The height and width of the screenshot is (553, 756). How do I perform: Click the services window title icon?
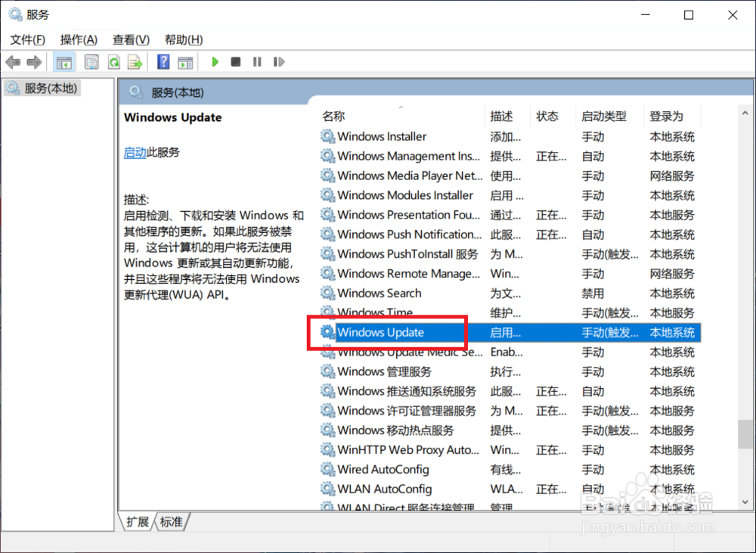(15, 14)
